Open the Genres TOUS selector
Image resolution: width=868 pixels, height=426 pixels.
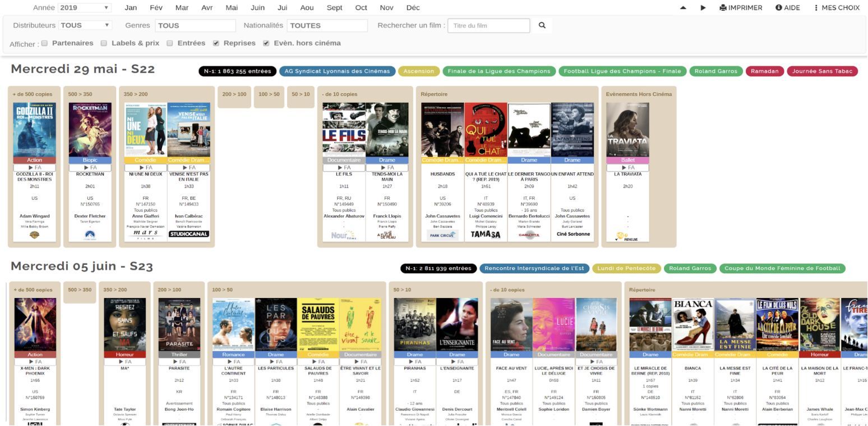pos(196,25)
